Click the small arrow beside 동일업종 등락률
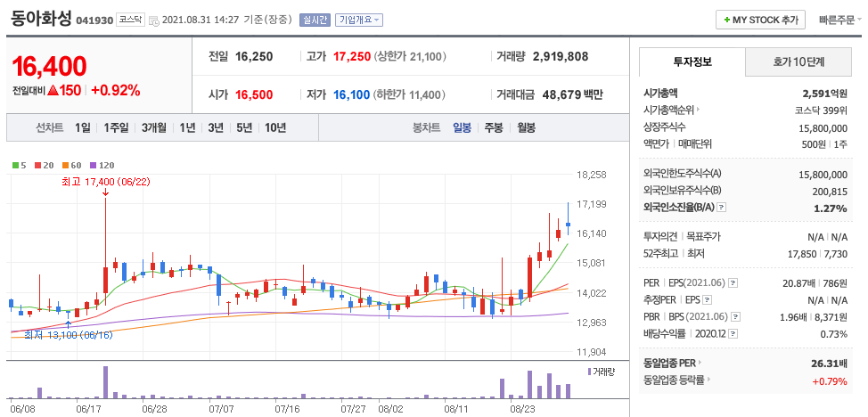The width and height of the screenshot is (868, 417). tap(708, 380)
